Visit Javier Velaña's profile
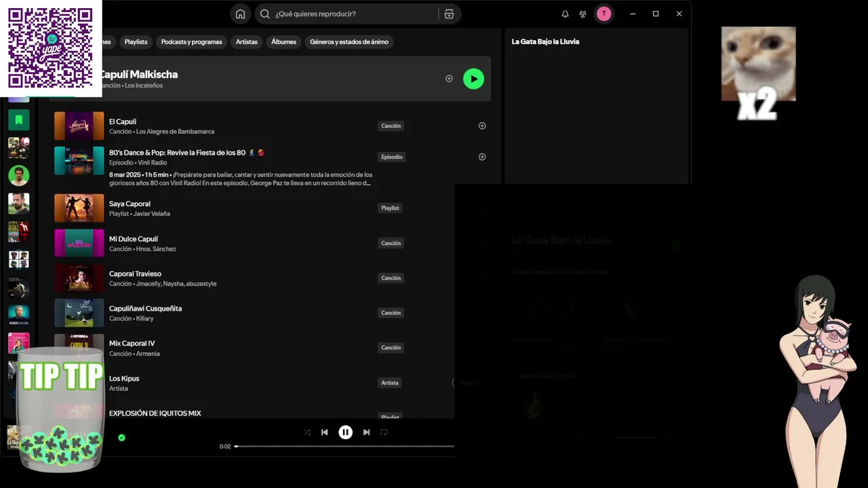Screen dimensions: 868x488 [153, 213]
